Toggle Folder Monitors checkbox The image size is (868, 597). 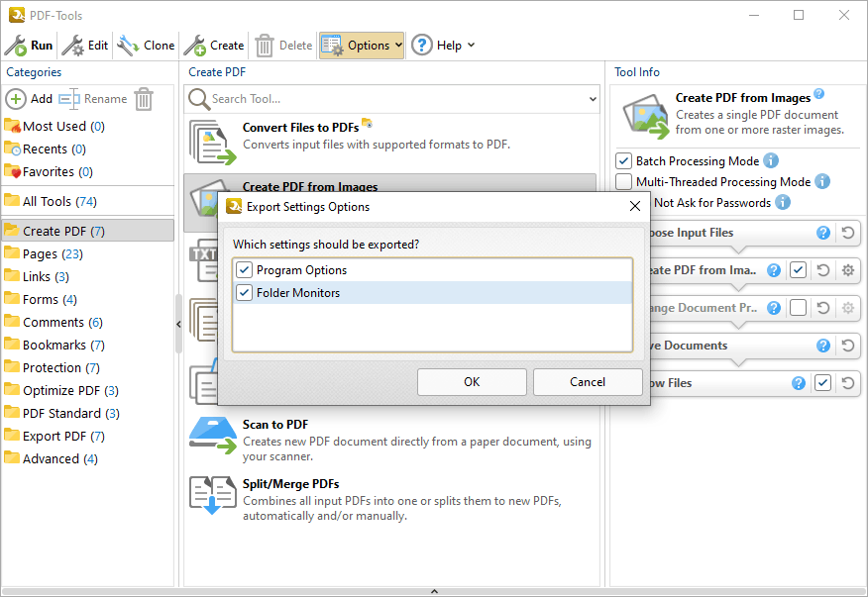coord(244,293)
